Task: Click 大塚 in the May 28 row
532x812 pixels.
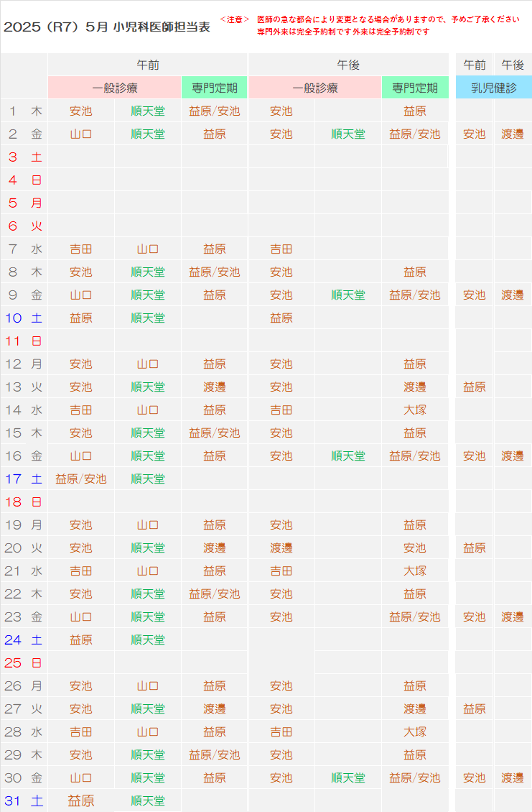Action: (x=414, y=732)
